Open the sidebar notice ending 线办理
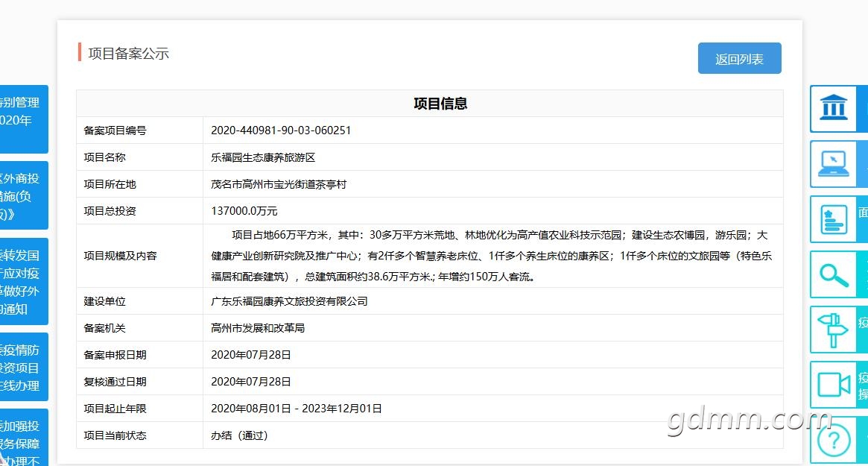This screenshot has height=466, width=868. (x=24, y=367)
